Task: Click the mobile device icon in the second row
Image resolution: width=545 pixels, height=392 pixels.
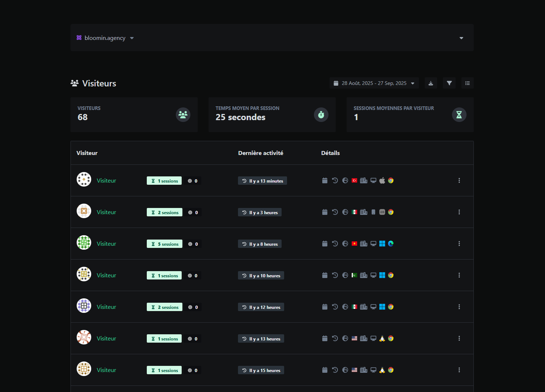Action: [x=373, y=212]
